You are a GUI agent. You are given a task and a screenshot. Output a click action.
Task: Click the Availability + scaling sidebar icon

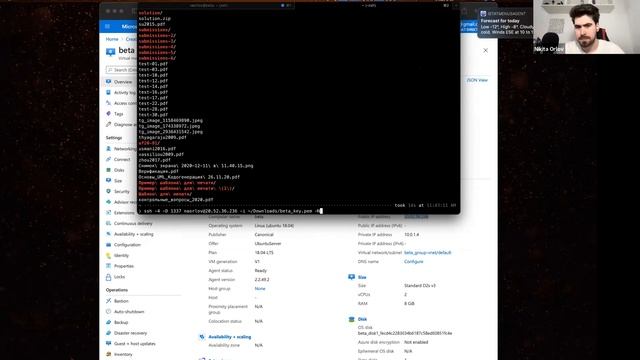point(109,234)
